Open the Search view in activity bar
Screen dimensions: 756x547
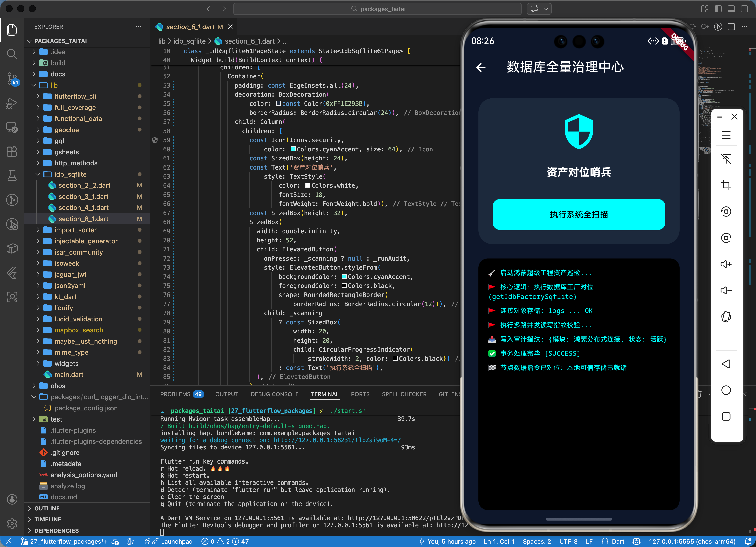(x=12, y=54)
